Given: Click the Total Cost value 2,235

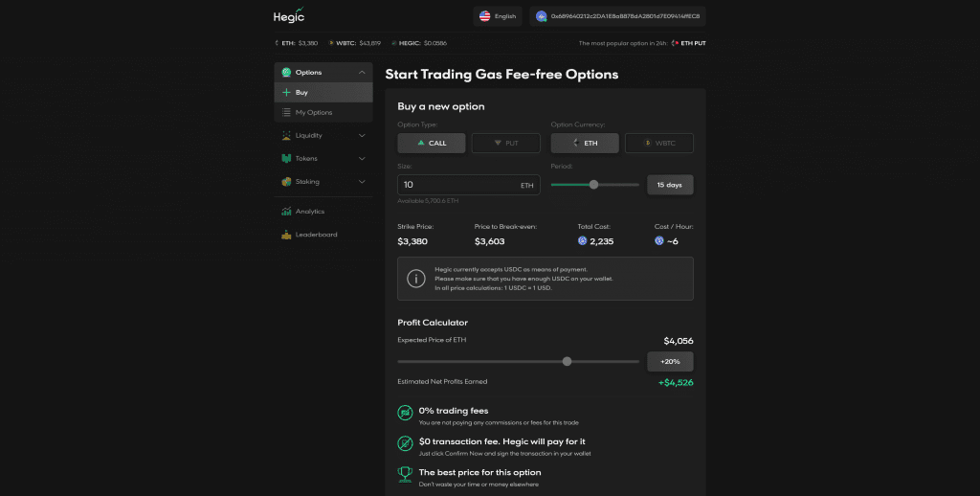Looking at the screenshot, I should pos(601,241).
